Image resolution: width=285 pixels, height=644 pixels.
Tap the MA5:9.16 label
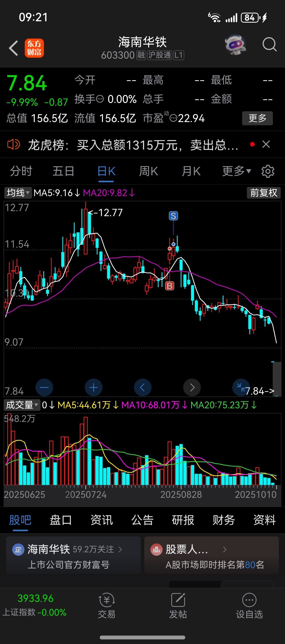(57, 193)
